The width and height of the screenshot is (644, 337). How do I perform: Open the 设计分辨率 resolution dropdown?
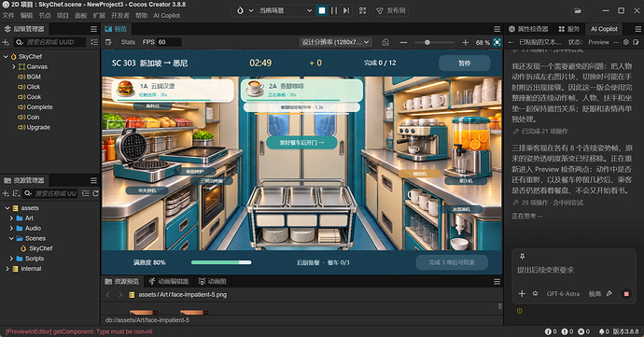[336, 42]
